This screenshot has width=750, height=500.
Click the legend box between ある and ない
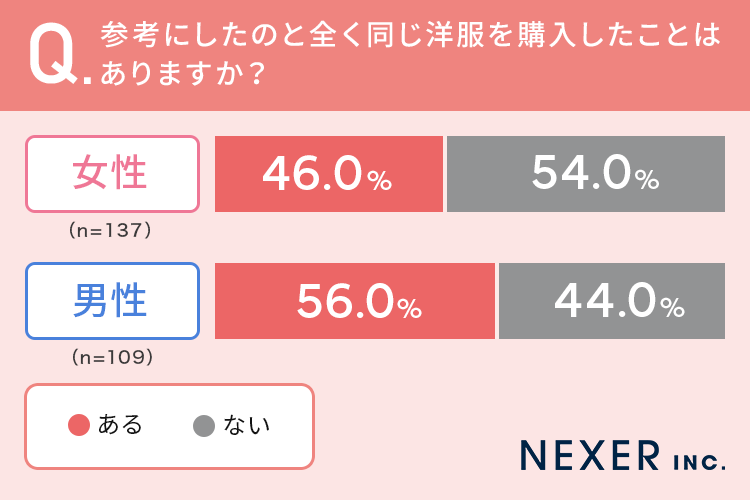pos(168,426)
